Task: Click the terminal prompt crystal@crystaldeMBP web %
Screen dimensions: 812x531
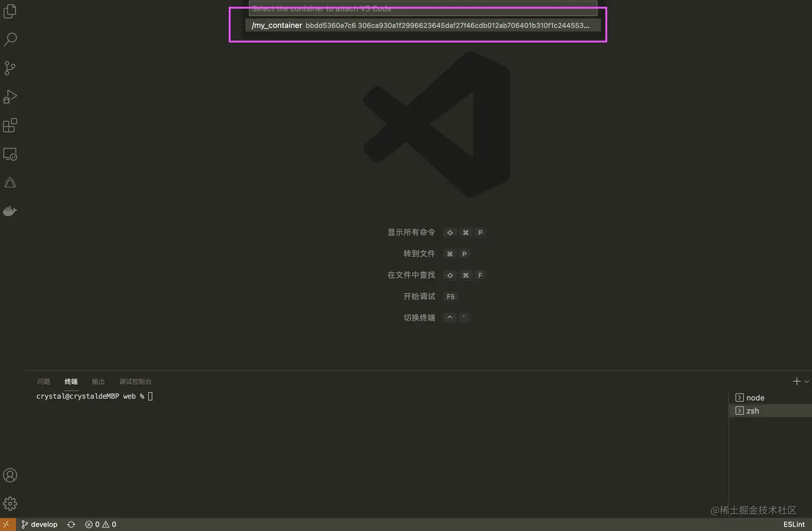Action: coord(90,396)
